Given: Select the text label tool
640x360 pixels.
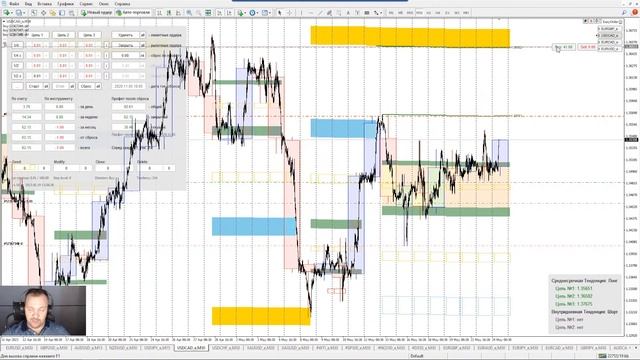Looking at the screenshot, I should pyautogui.click(x=357, y=13).
